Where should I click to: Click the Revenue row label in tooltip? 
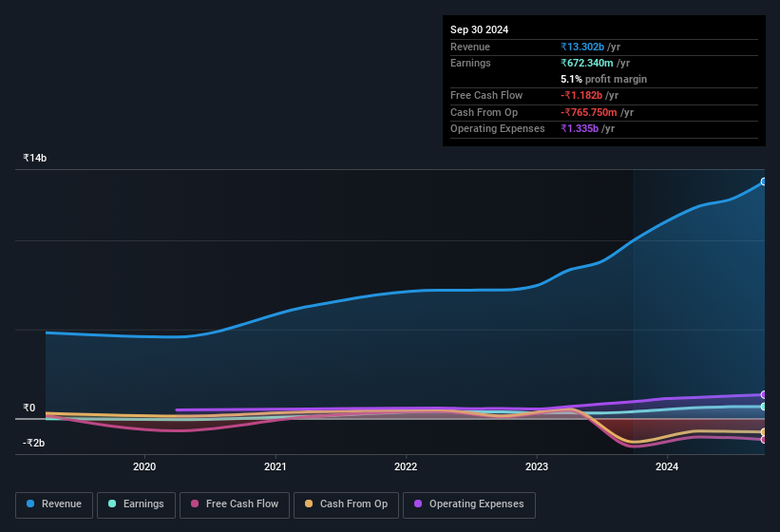tap(470, 47)
